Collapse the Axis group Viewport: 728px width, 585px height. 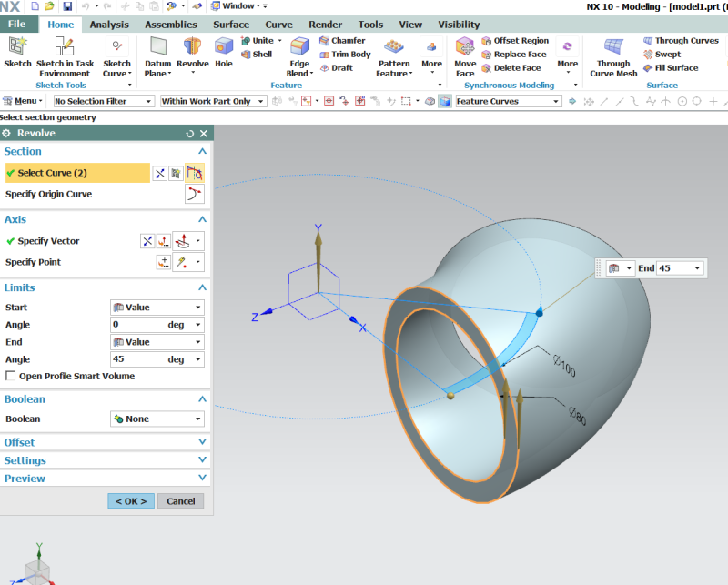tap(202, 219)
